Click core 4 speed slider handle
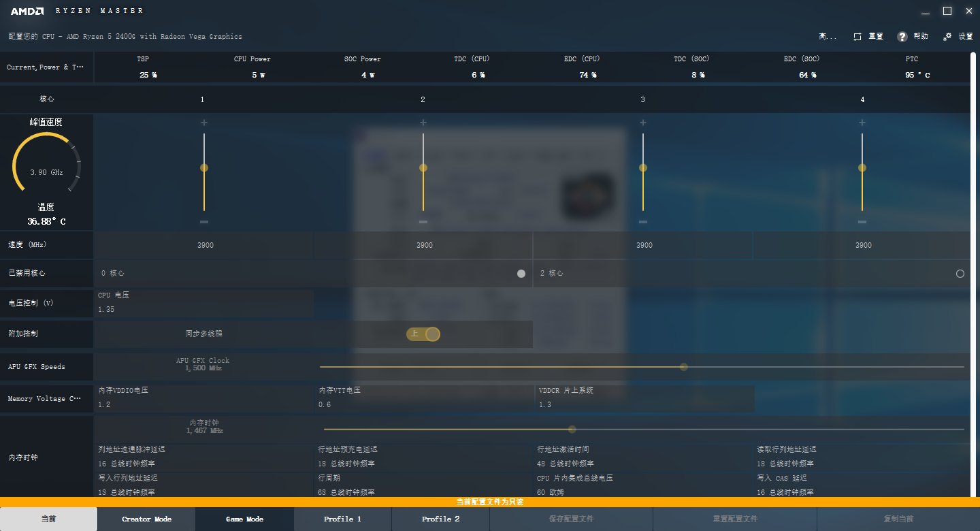 point(862,168)
